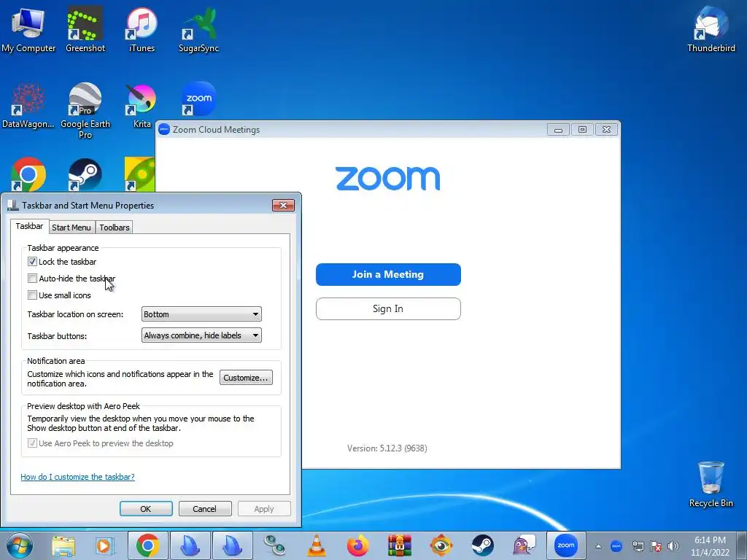
Task: Click the Cancel button
Action: (205, 508)
